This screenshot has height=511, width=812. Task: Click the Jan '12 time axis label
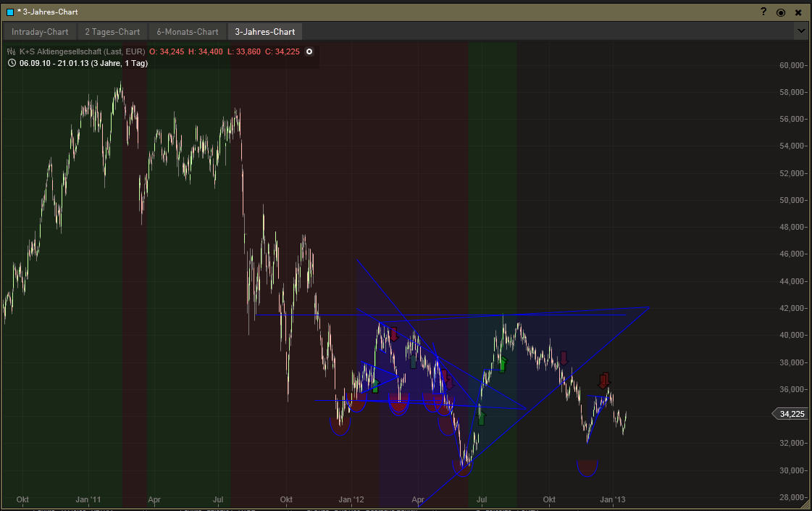coord(351,499)
